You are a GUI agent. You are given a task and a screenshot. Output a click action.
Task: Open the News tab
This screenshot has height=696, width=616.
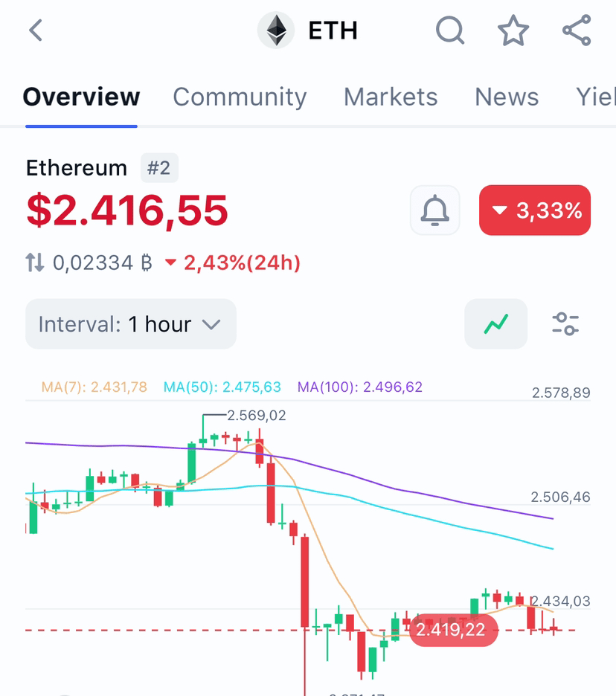507,97
